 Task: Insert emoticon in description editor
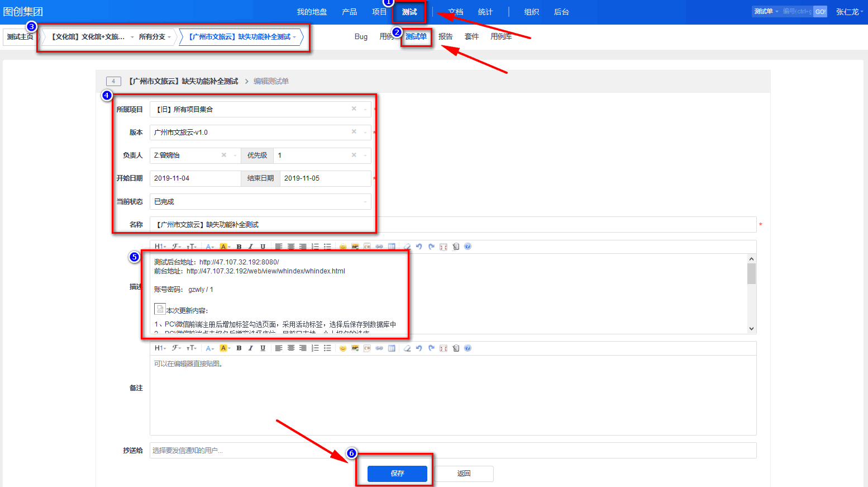(x=343, y=247)
